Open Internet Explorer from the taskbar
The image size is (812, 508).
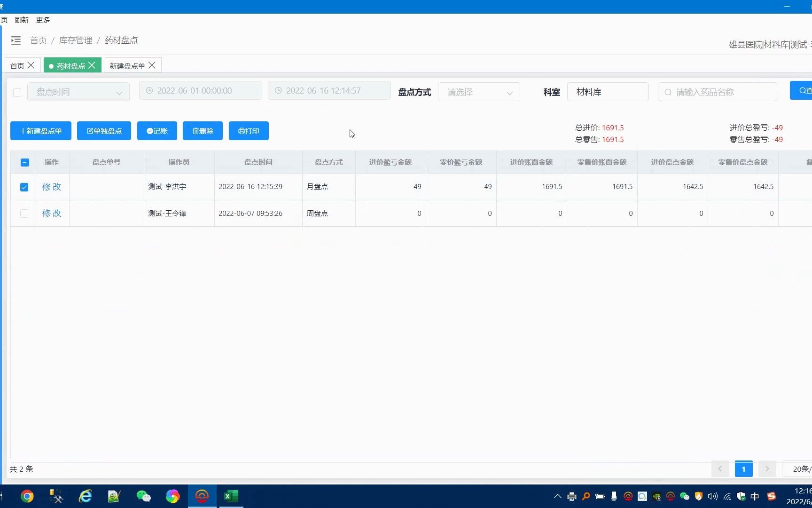[86, 496]
